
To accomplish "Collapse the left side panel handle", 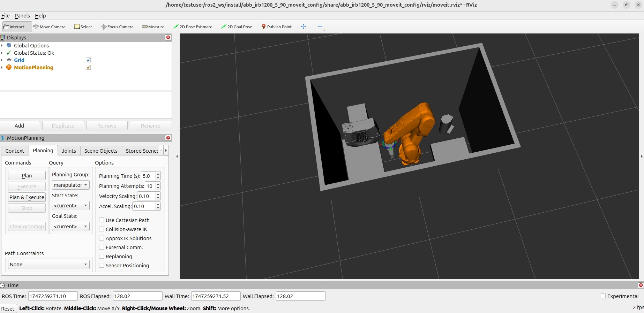I will pos(177,156).
